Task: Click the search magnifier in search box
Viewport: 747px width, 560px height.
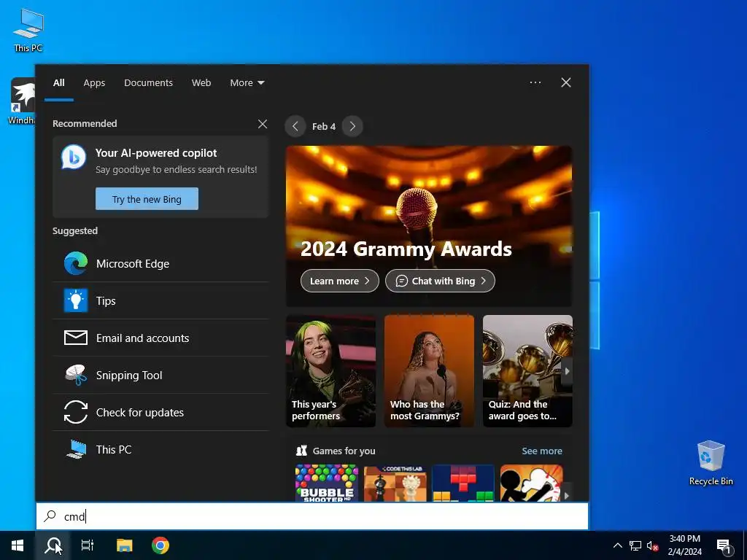Action: (x=50, y=516)
